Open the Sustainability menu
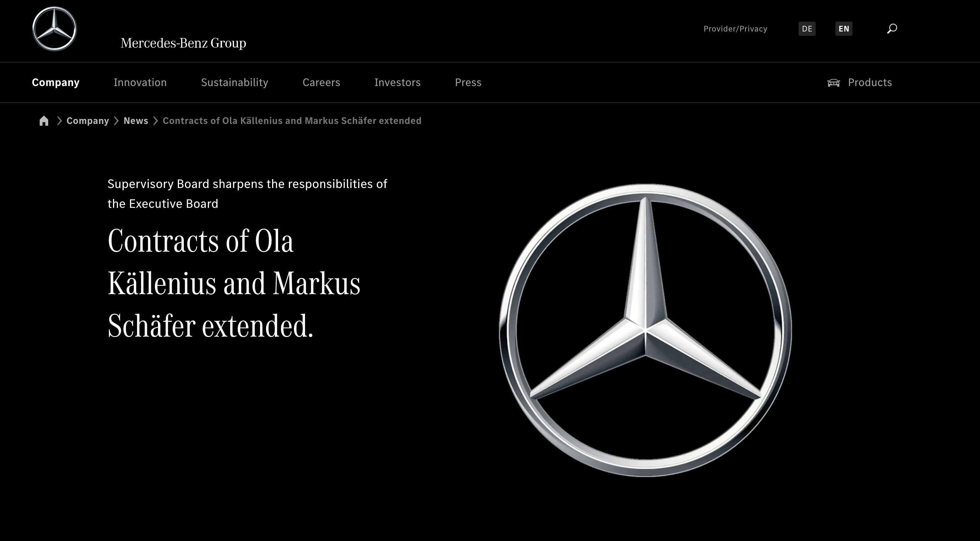 tap(234, 82)
